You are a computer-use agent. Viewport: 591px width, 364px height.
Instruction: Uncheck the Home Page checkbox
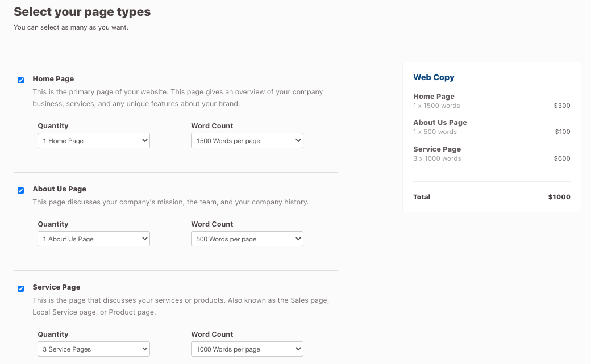pos(20,80)
